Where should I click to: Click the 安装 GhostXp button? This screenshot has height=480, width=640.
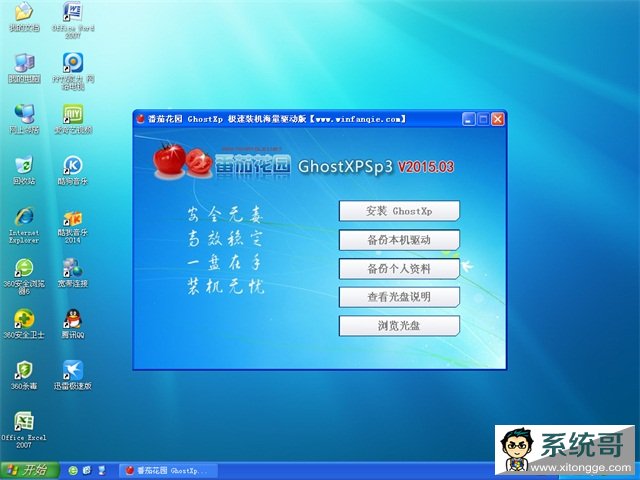(399, 211)
